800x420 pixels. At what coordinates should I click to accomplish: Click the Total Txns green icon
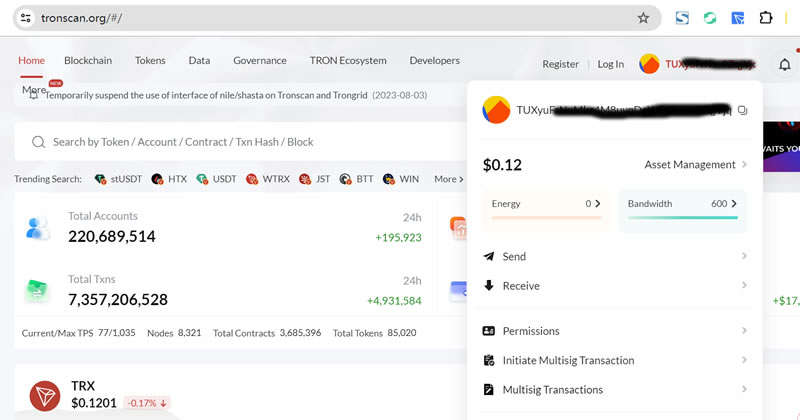click(x=37, y=291)
